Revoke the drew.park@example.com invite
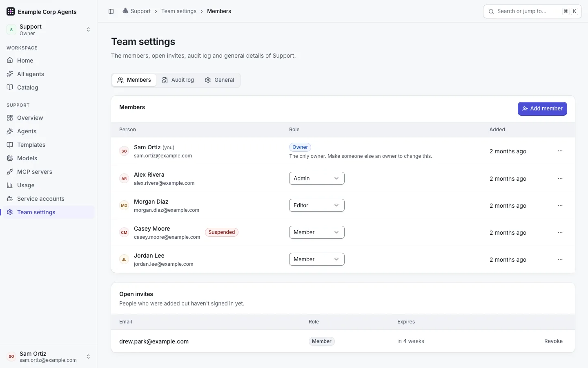The width and height of the screenshot is (588, 368). click(x=553, y=341)
